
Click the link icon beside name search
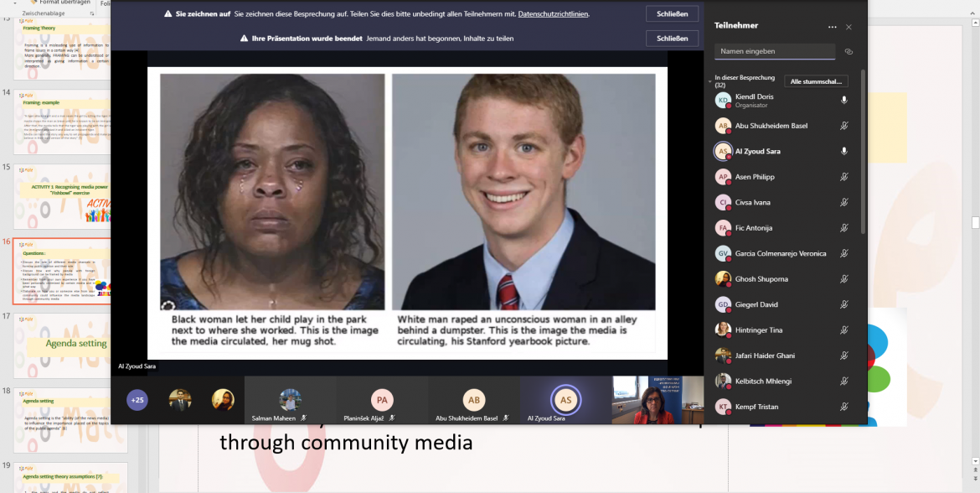848,51
